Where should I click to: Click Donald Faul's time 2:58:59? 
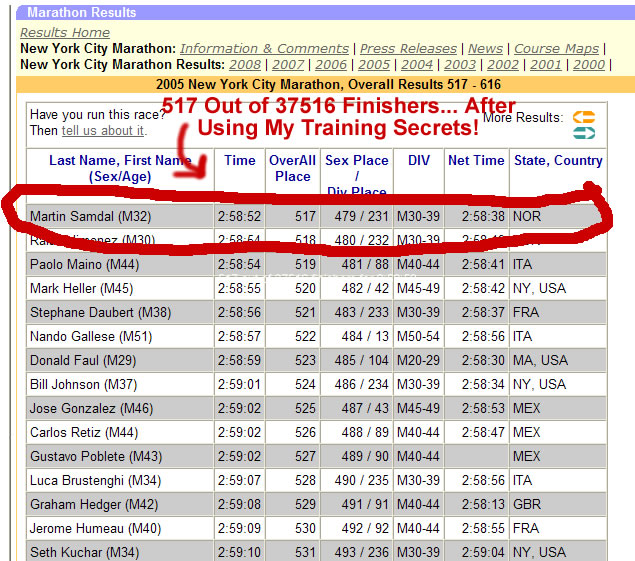239,360
